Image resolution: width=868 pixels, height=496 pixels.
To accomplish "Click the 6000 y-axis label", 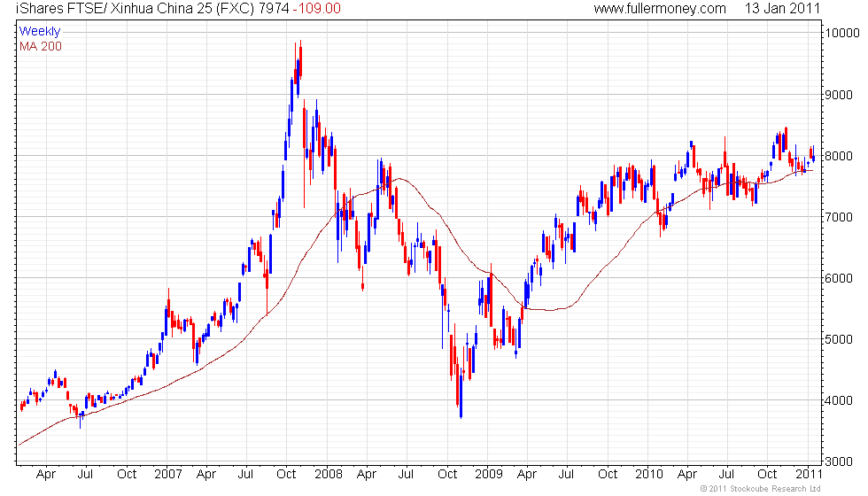I will coord(839,278).
